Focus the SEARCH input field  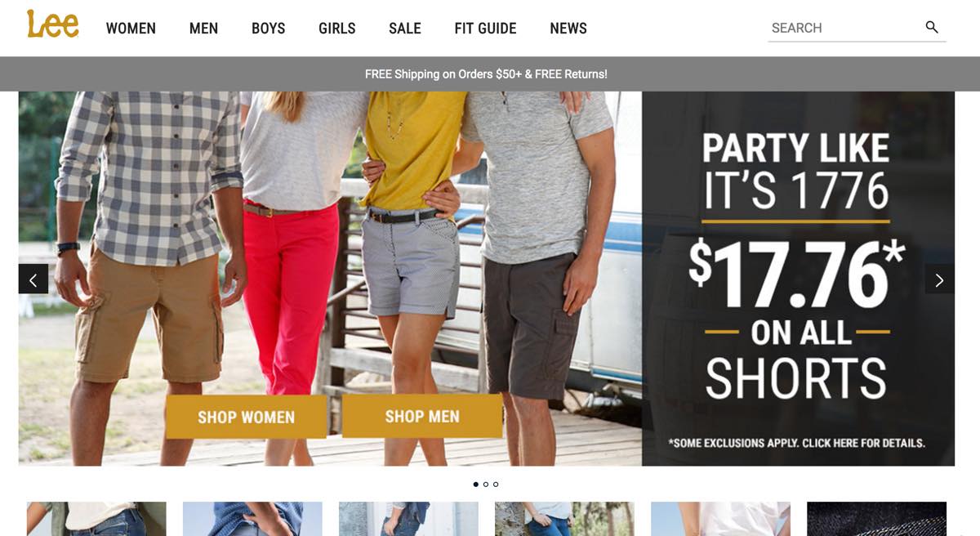click(x=845, y=28)
